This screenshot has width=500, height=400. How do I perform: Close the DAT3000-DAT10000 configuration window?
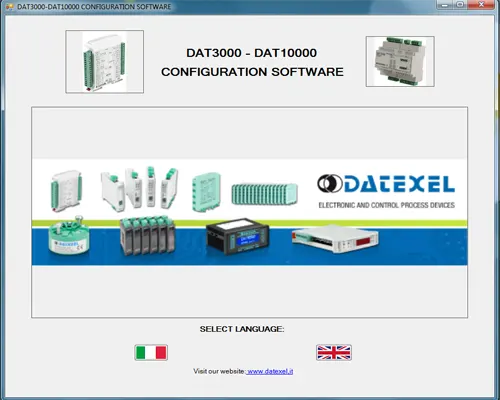[481, 5]
